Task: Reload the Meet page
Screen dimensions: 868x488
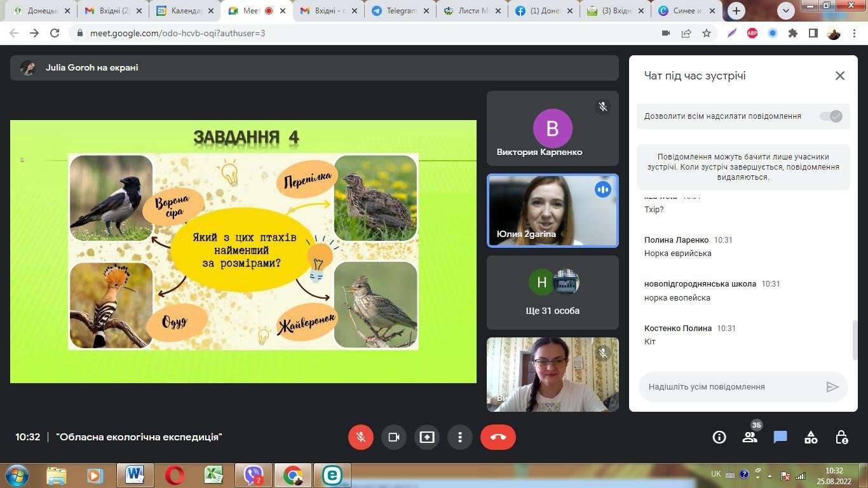Action: tap(55, 33)
